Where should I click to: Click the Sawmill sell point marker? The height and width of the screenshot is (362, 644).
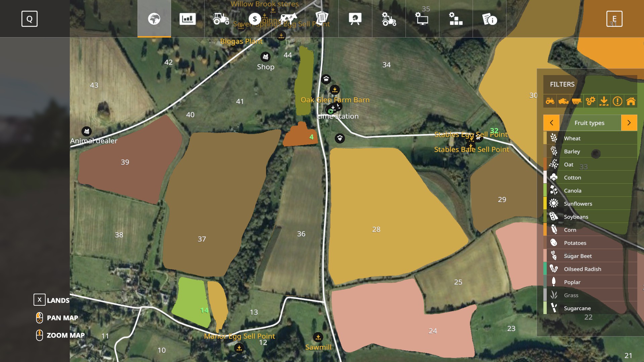click(318, 337)
